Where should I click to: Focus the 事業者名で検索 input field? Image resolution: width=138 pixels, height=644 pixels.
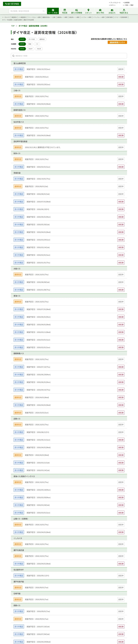69,56
